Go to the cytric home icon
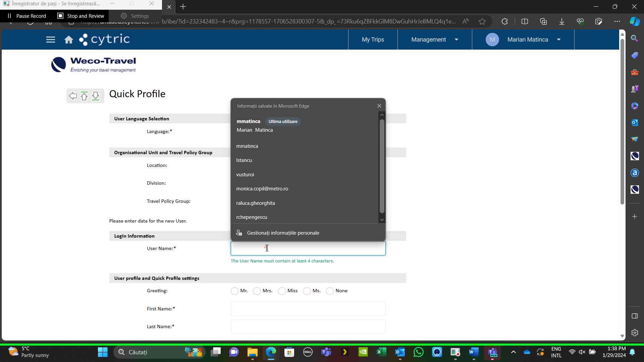This screenshot has height=362, width=644. (x=69, y=40)
